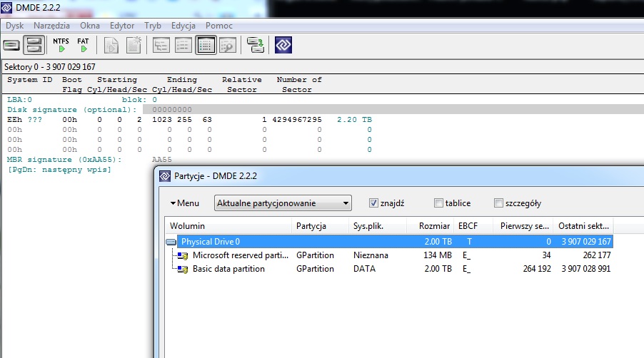
Task: Click the Disk signature 00000000 field
Action: click(171, 110)
